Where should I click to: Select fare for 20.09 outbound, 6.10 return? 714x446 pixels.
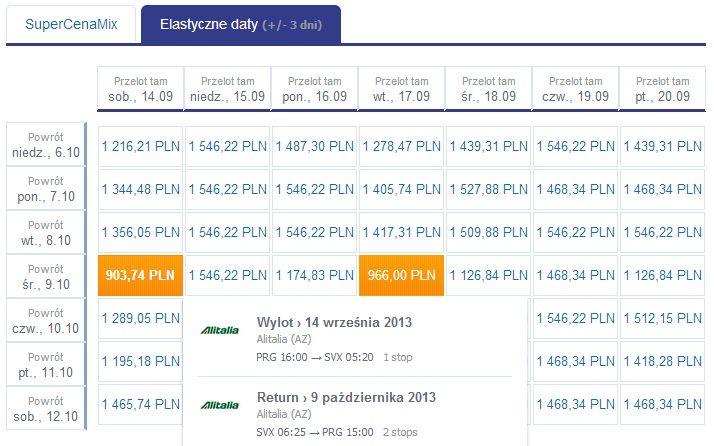coord(662,146)
